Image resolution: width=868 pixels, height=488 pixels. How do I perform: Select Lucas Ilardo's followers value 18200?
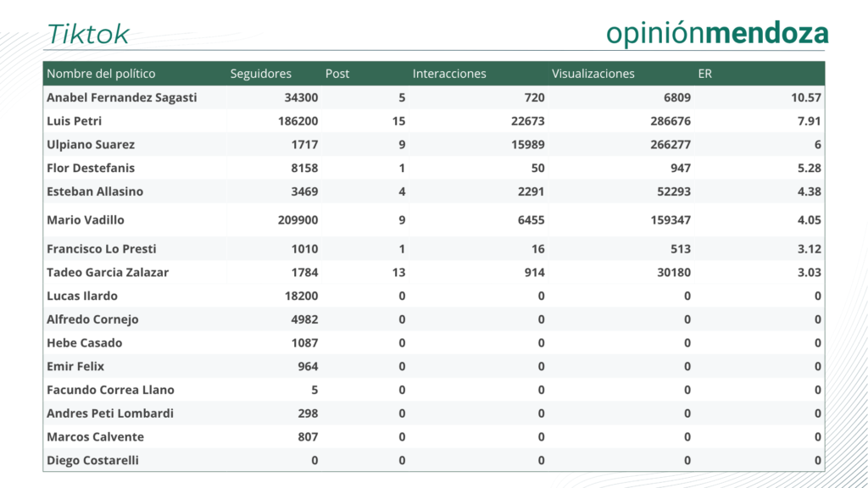(299, 297)
